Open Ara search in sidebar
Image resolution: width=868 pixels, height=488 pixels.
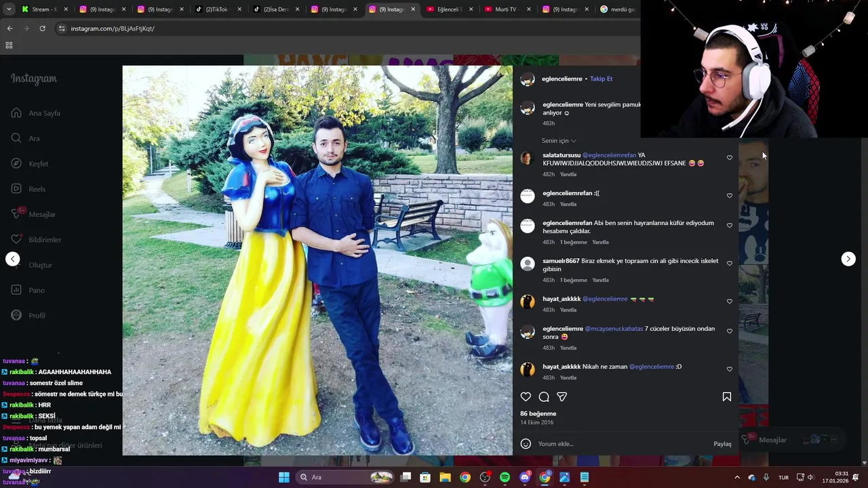(26, 138)
